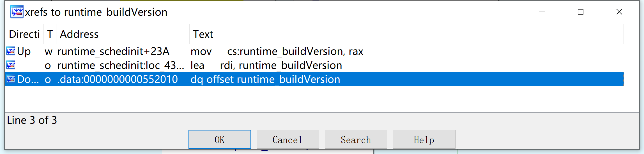Sort by the T type column header
The image size is (644, 154).
click(x=50, y=34)
